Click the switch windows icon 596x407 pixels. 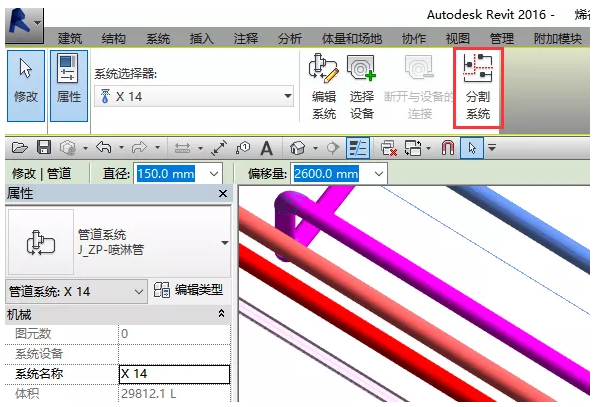click(x=413, y=148)
